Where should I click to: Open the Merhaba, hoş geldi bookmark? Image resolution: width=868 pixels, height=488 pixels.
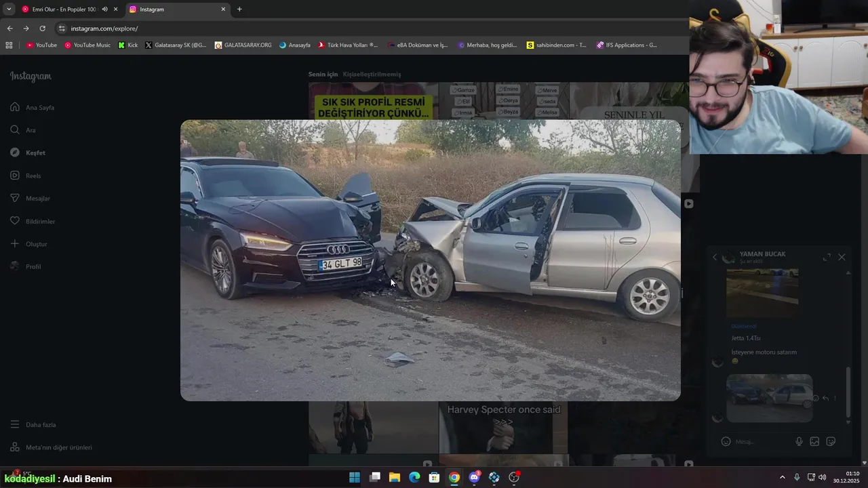pos(488,45)
